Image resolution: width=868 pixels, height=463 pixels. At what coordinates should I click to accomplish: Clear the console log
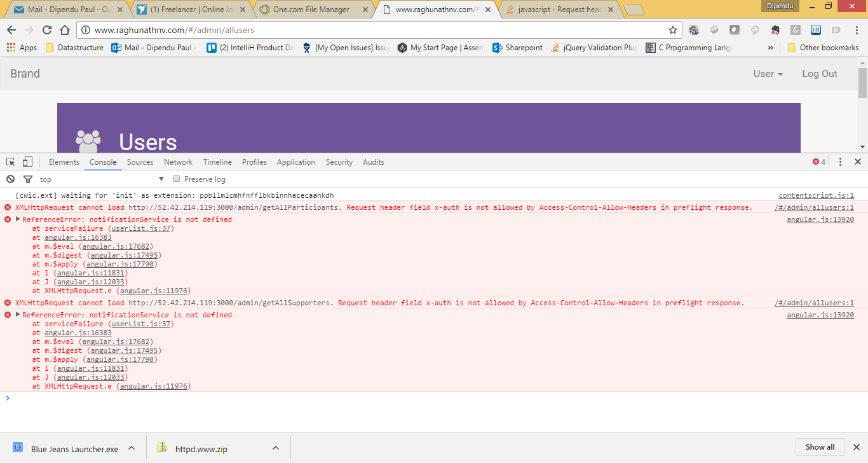point(10,179)
